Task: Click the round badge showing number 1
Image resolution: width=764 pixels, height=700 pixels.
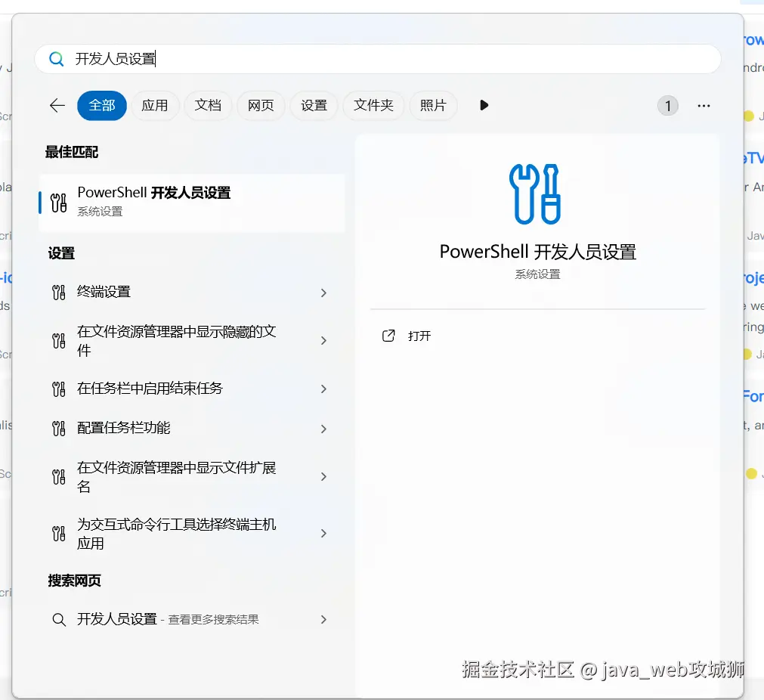Action: coord(667,106)
